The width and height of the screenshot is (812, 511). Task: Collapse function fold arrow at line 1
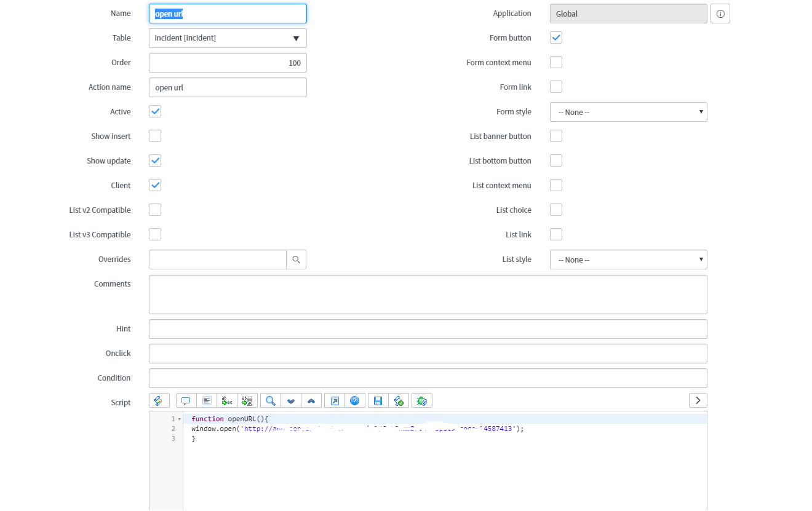179,419
